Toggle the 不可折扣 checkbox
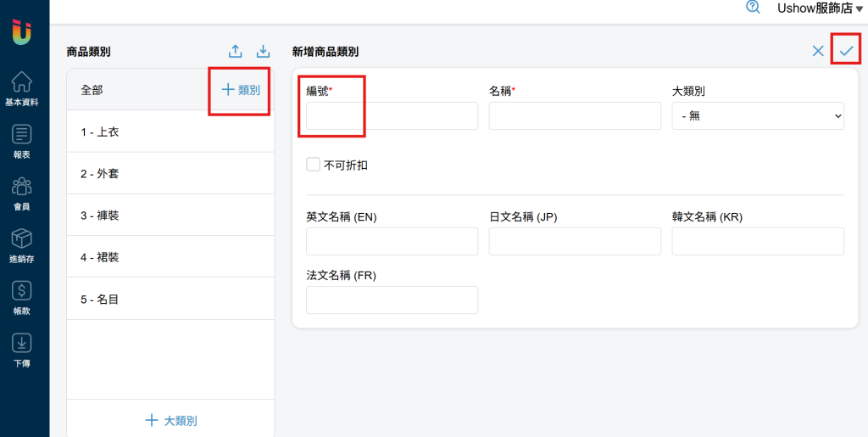This screenshot has height=437, width=868. (314, 165)
